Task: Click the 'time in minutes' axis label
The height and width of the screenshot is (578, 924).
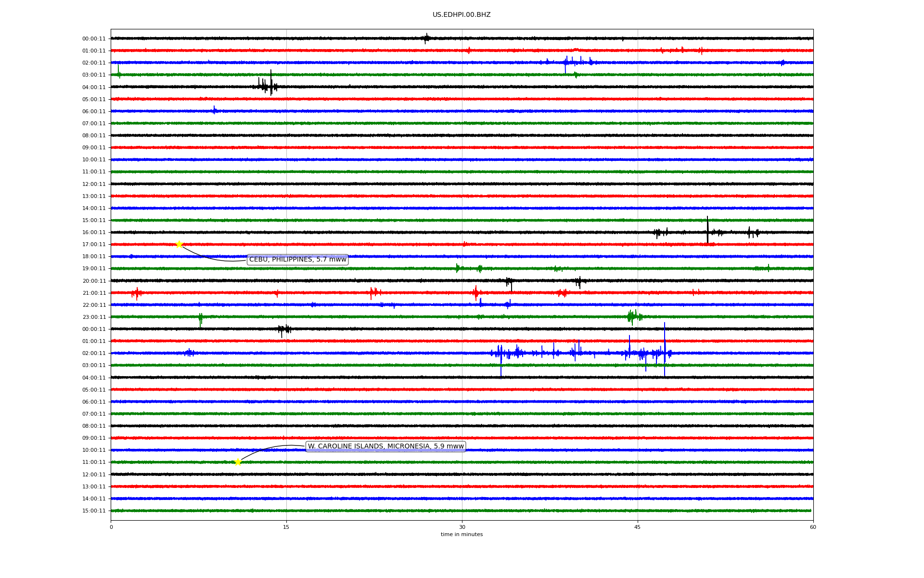Action: (x=461, y=534)
